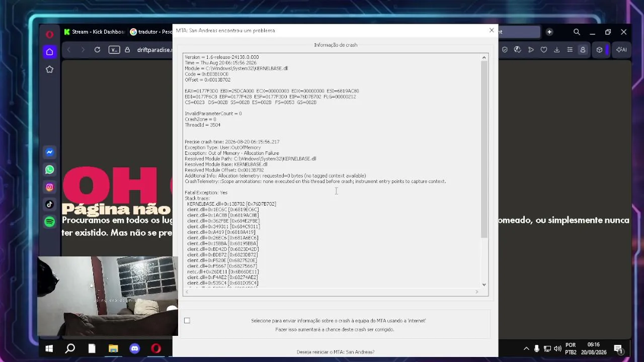
Task: Click the 'Fatal Exception: Yes' line
Action: coord(206,193)
